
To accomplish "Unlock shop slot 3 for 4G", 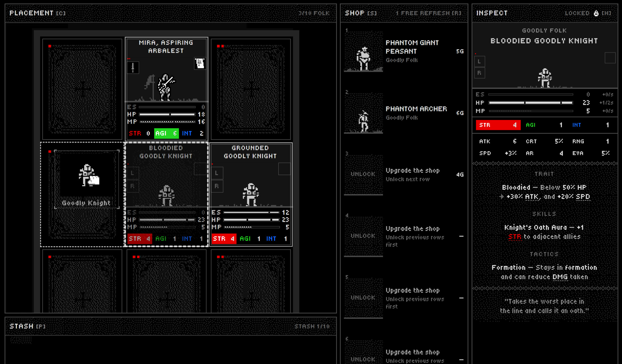I will 363,174.
